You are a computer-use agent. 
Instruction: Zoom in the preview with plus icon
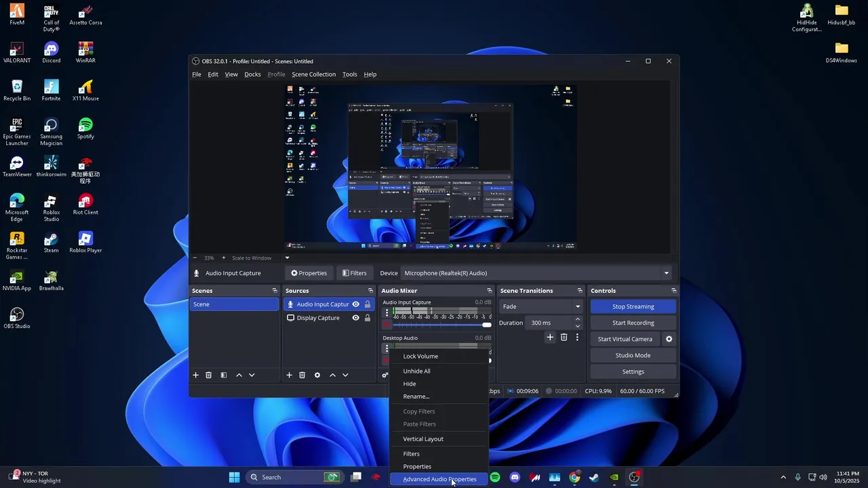point(224,258)
